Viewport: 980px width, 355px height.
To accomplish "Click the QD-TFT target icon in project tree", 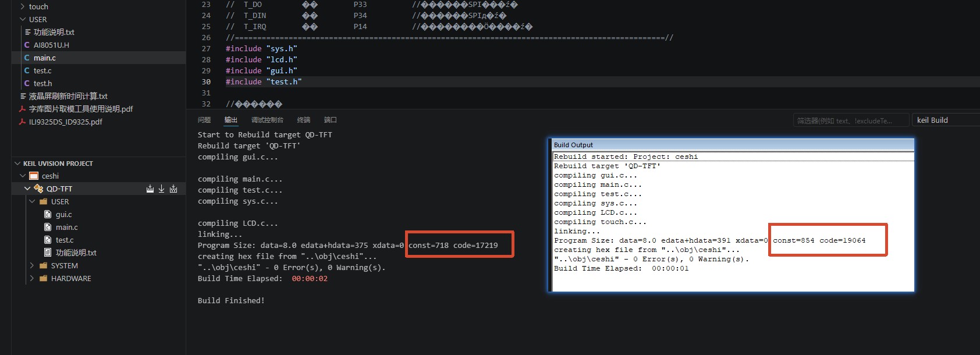I will 38,189.
